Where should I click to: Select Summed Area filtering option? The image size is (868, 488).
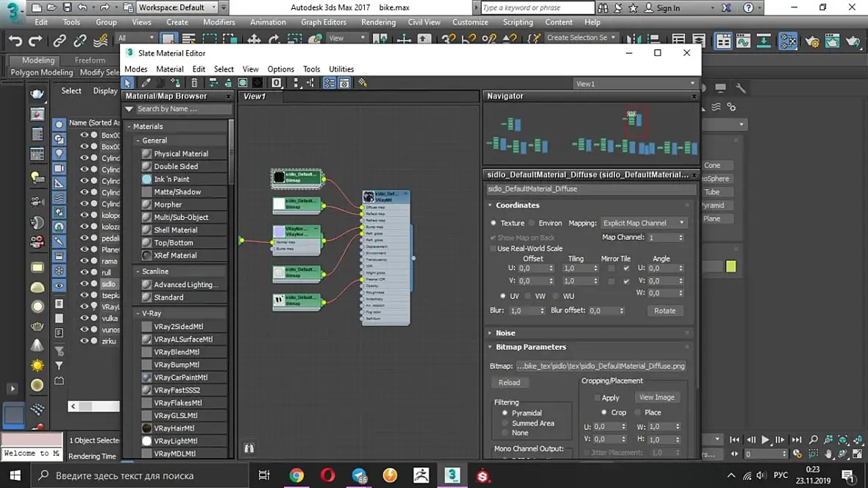(505, 423)
